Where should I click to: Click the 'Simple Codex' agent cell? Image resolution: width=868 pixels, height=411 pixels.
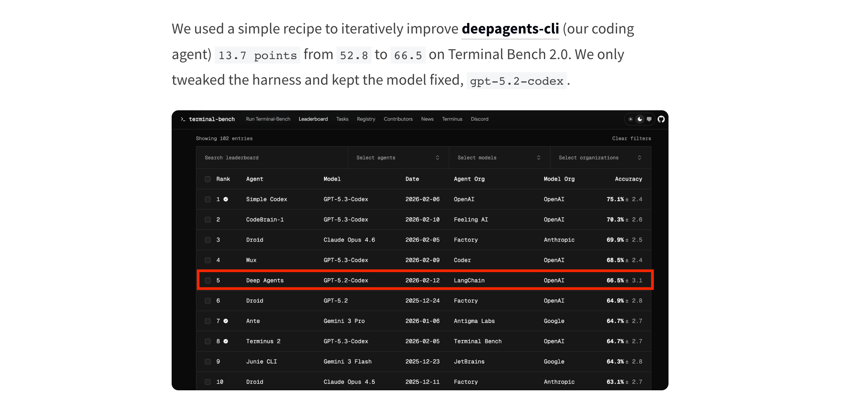[266, 199]
